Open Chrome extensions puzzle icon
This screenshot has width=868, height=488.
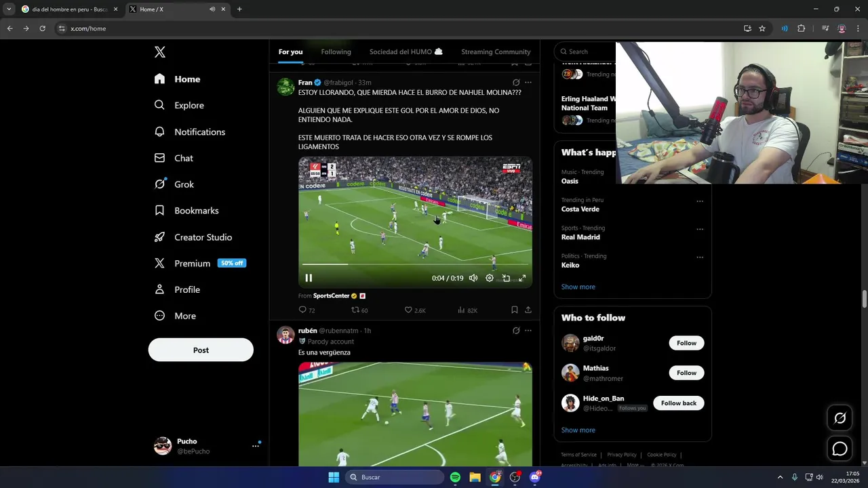click(x=801, y=28)
